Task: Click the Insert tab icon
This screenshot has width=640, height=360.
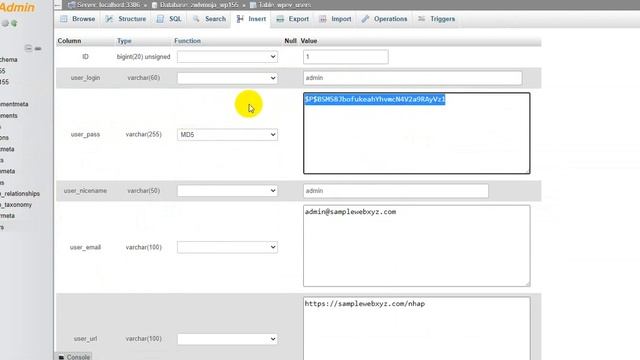Action: [240, 19]
